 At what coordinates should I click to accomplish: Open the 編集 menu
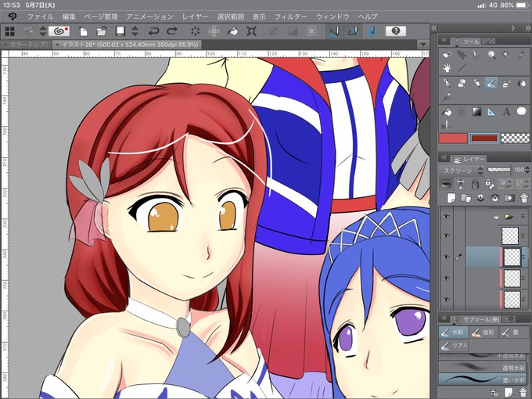[x=69, y=16]
